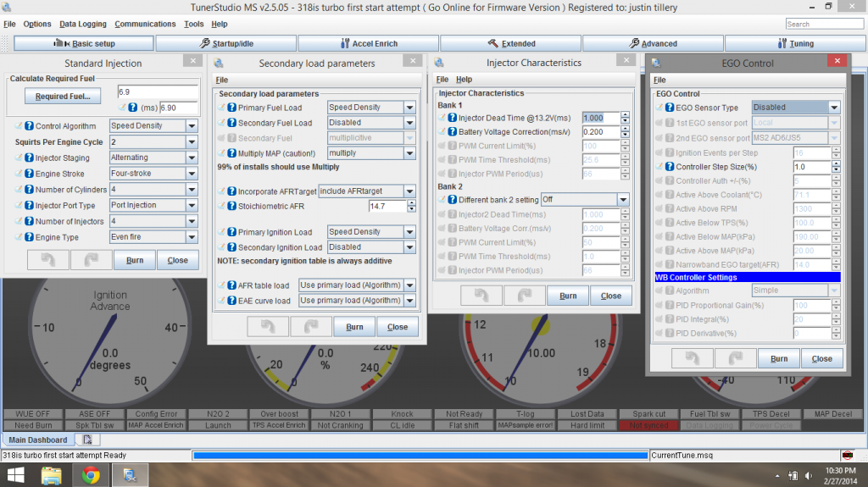Open help for Injector Dead Time
This screenshot has width=868, height=487.
tap(453, 118)
